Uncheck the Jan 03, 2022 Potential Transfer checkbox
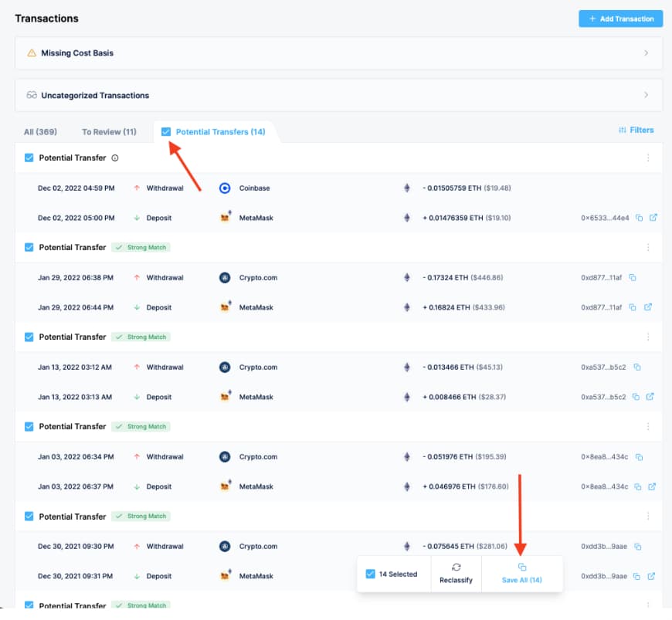The image size is (672, 620). [29, 426]
